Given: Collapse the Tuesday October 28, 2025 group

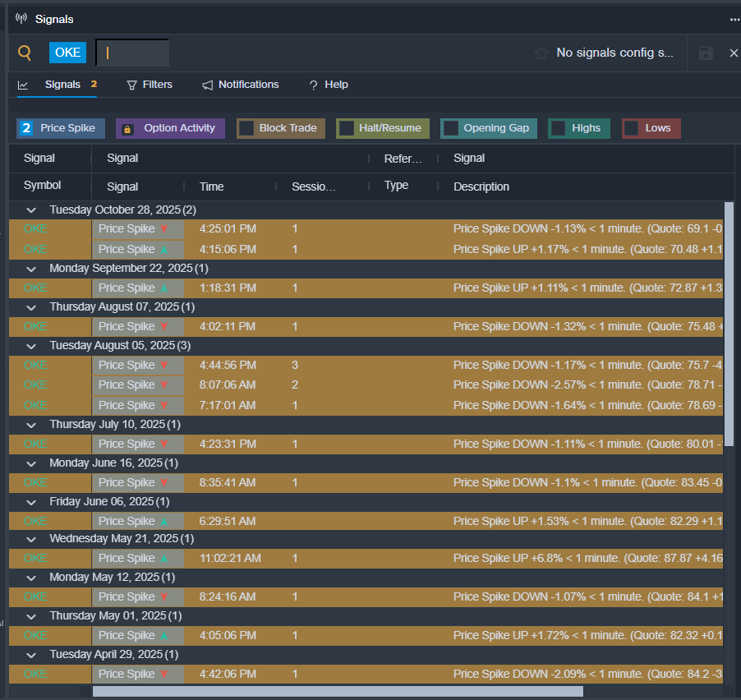Looking at the screenshot, I should [x=31, y=210].
